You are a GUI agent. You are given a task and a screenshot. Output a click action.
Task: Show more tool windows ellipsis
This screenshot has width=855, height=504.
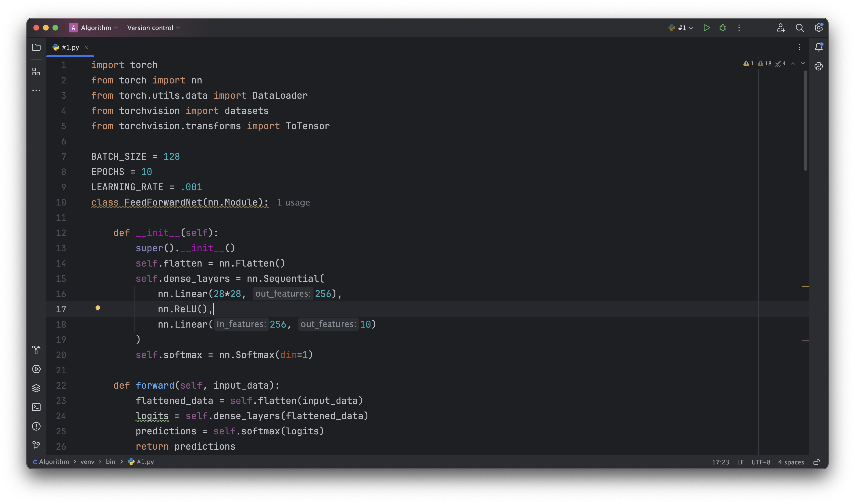pyautogui.click(x=36, y=91)
